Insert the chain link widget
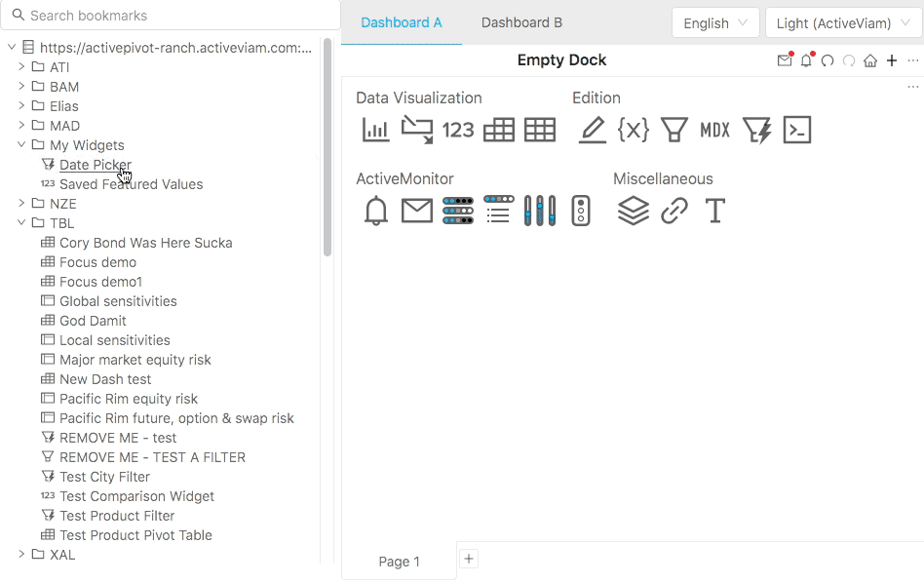924x583 pixels. (x=674, y=211)
